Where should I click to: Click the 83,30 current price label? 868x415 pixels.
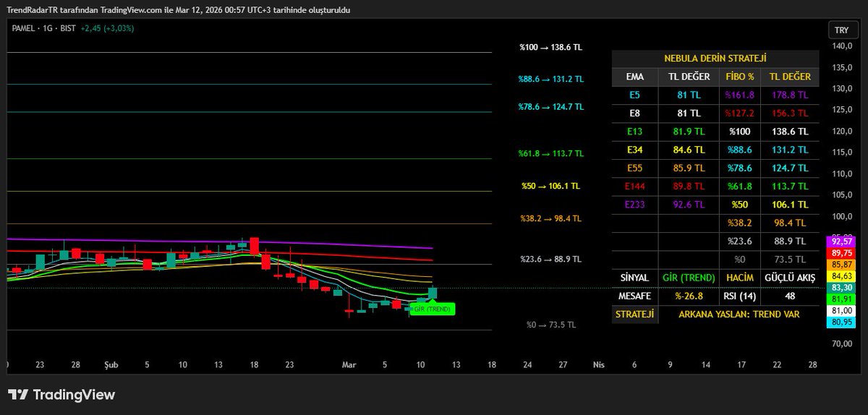(840, 287)
